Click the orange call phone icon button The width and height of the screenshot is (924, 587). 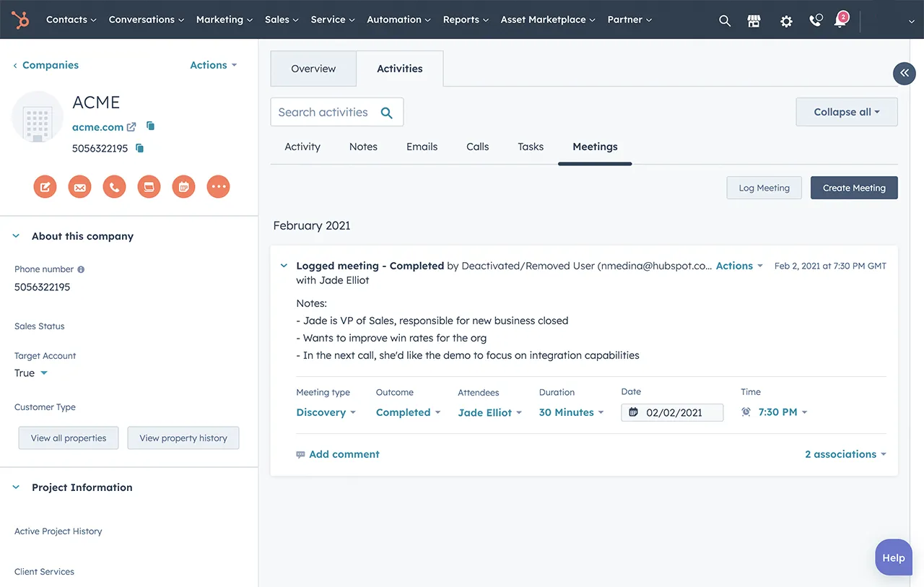pos(114,187)
